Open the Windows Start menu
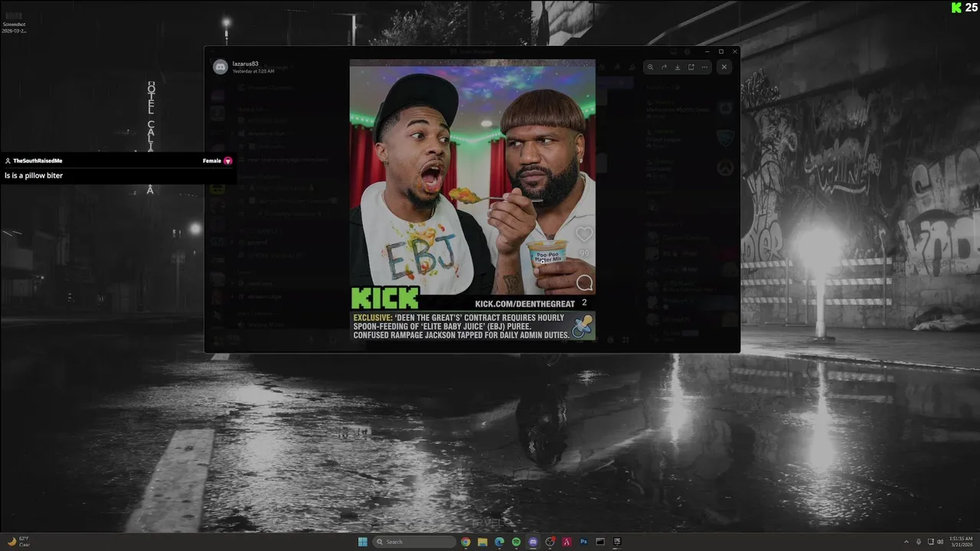 (x=363, y=542)
